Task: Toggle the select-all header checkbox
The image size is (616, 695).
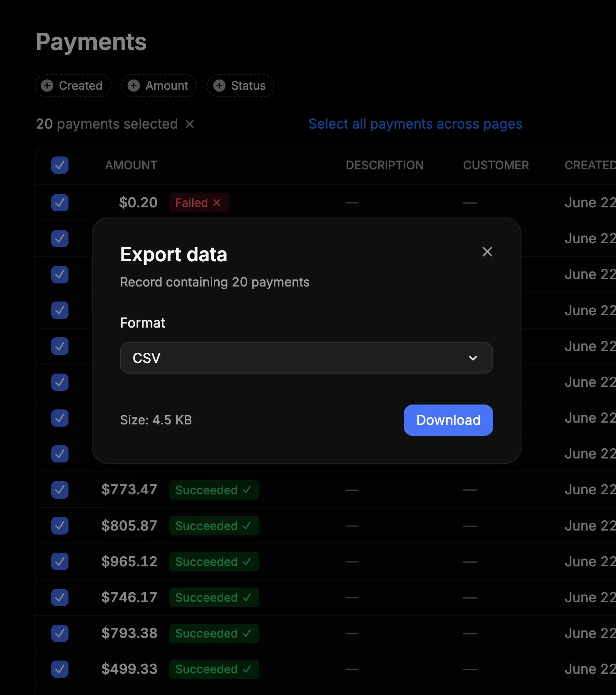Action: coord(60,165)
